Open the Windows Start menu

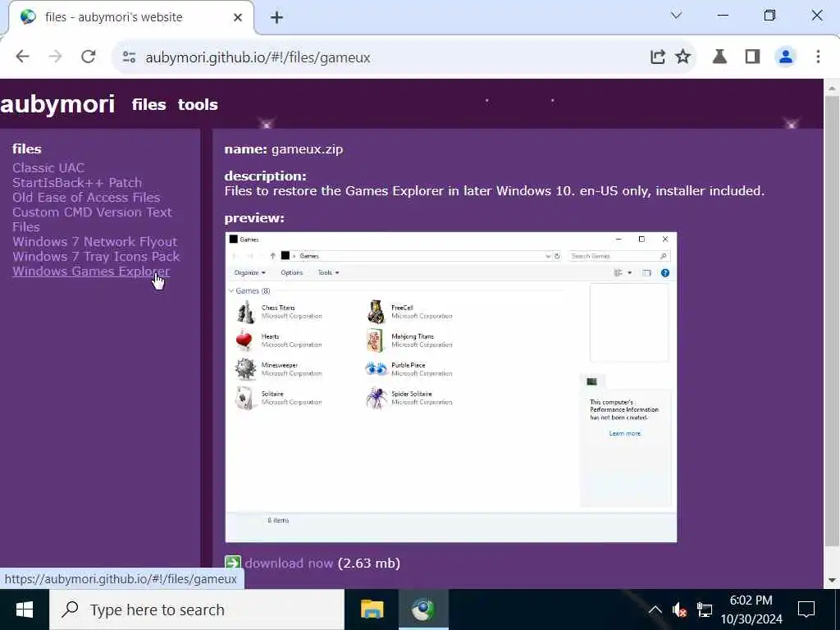pos(24,609)
